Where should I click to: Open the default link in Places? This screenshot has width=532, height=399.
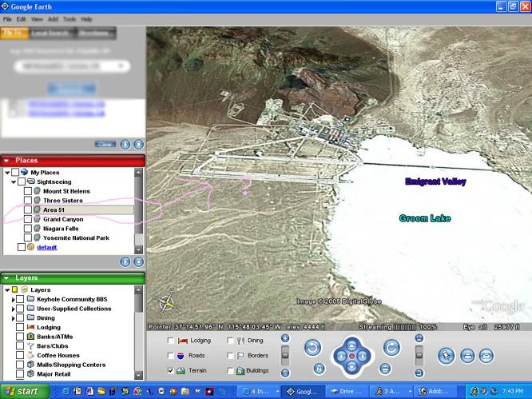click(x=47, y=247)
